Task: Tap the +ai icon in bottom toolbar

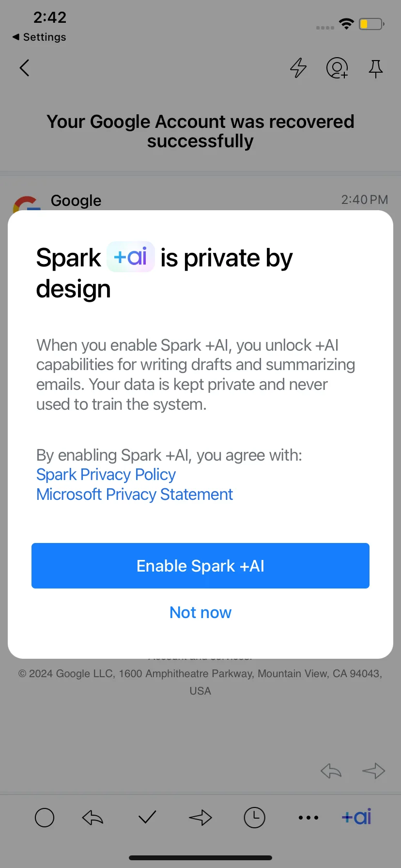Action: 357,817
